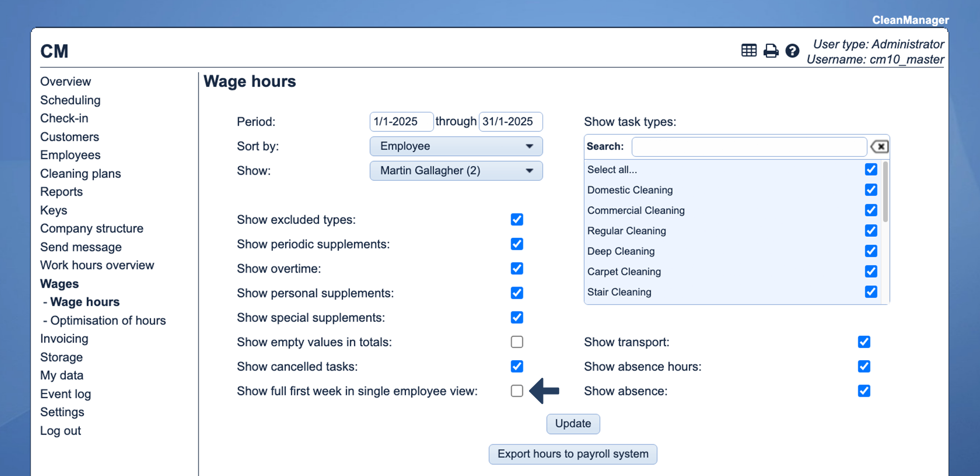Focus the task types Search field
The height and width of the screenshot is (476, 980).
point(749,147)
